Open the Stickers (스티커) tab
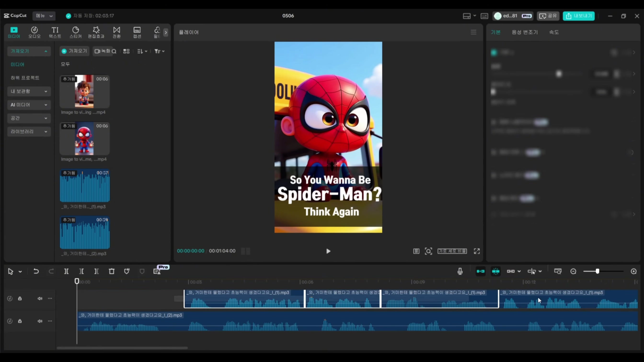 pos(75,33)
